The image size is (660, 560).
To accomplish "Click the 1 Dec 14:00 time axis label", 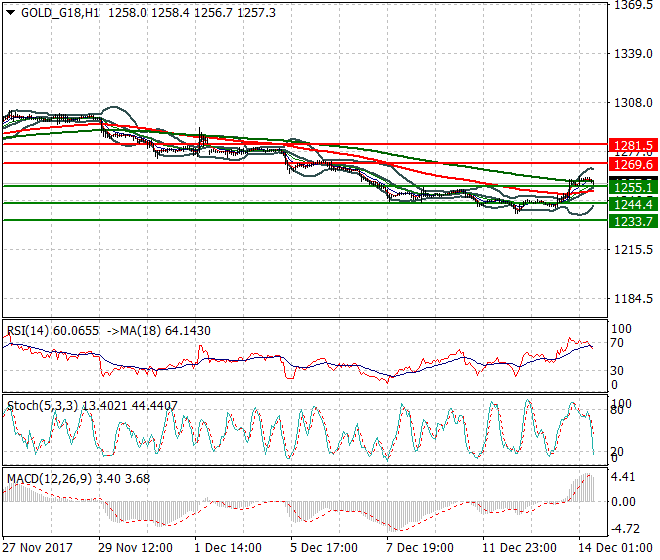I will pos(228,548).
